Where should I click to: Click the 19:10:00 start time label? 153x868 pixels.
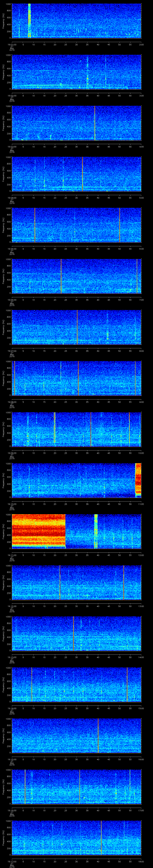point(12,504)
